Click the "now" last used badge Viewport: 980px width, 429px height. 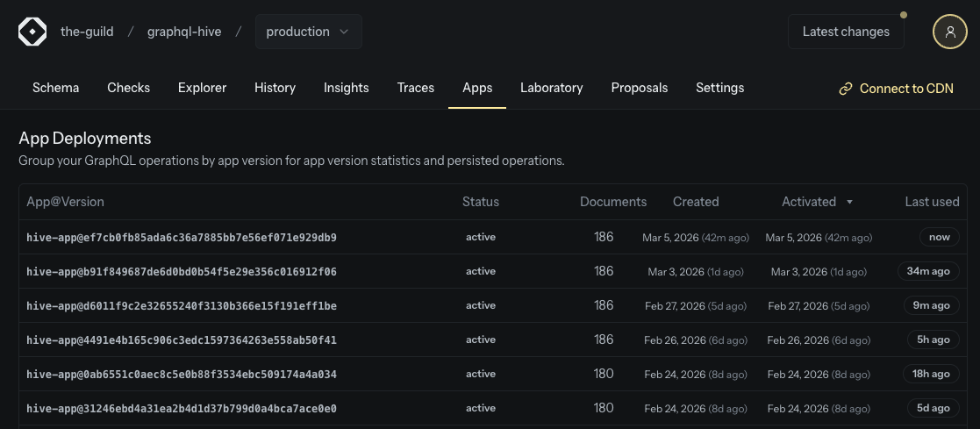point(939,237)
